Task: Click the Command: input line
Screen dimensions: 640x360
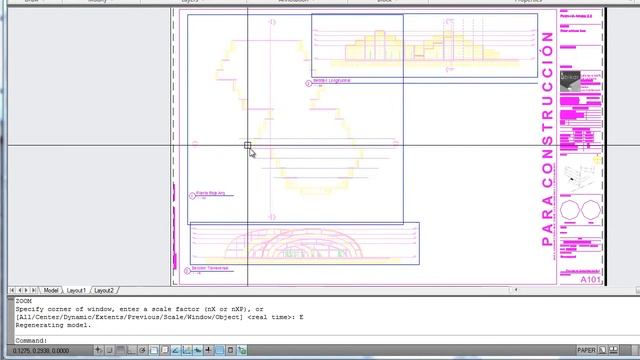Action: tap(327, 340)
